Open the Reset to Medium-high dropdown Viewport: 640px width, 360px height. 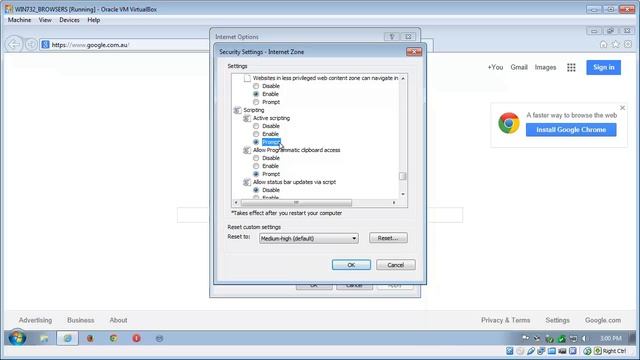(309, 238)
